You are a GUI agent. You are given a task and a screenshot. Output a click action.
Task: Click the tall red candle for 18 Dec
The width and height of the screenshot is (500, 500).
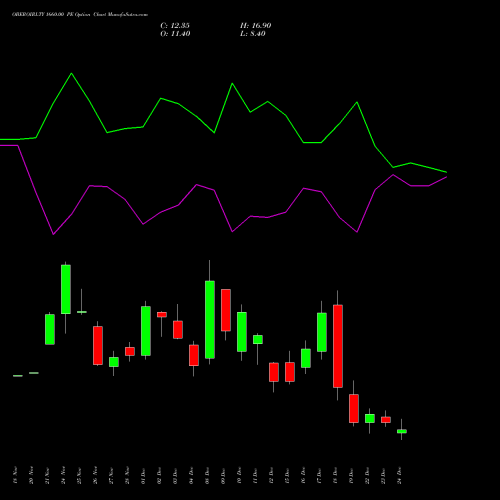click(x=338, y=346)
